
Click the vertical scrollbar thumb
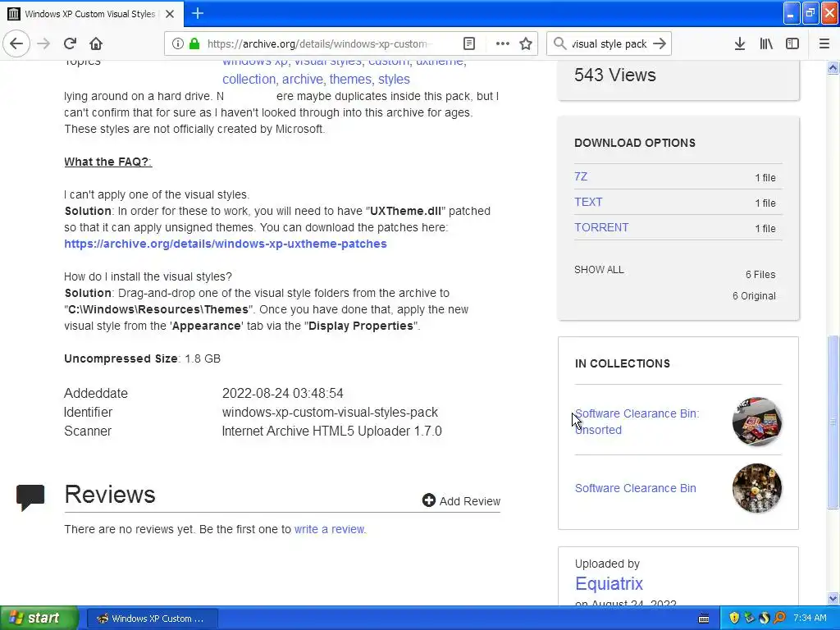click(x=833, y=422)
